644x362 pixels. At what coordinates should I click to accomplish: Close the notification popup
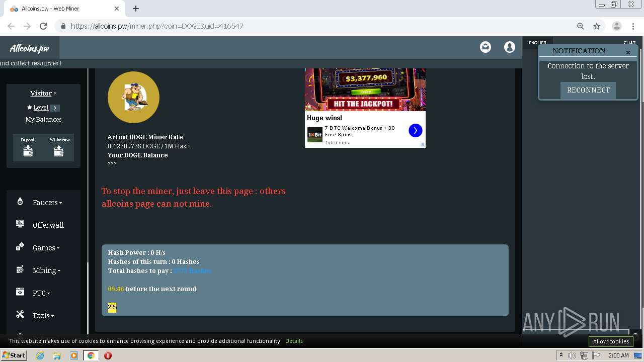tap(628, 52)
